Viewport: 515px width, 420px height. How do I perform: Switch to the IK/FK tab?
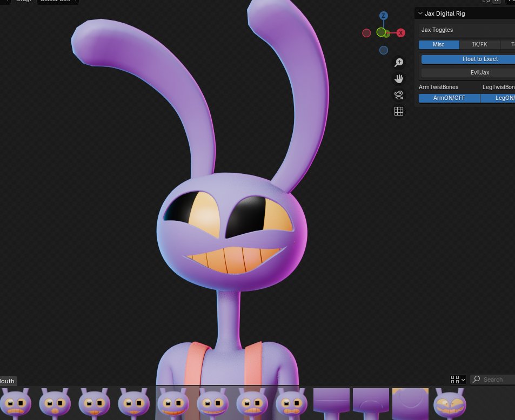479,45
